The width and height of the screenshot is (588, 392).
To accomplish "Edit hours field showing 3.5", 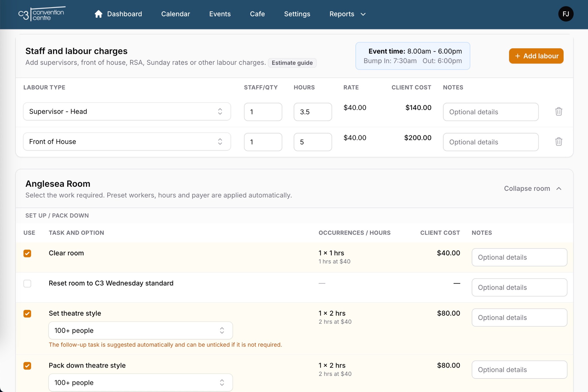I will click(x=313, y=112).
